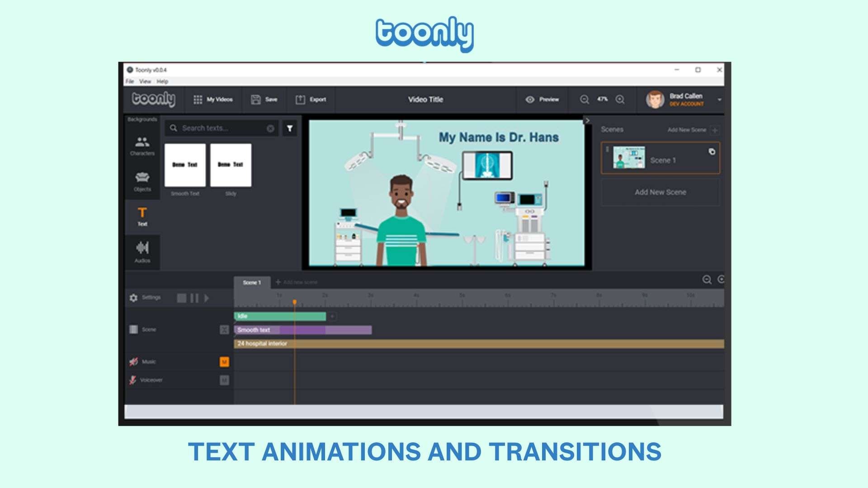The width and height of the screenshot is (868, 488).
Task: Select the Smooth text clip
Action: coord(303,330)
